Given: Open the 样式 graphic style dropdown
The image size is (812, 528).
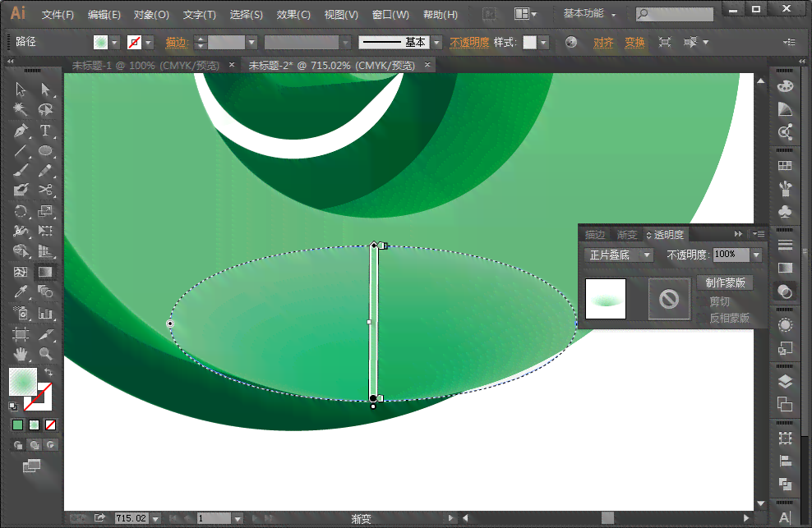Looking at the screenshot, I should click(543, 43).
